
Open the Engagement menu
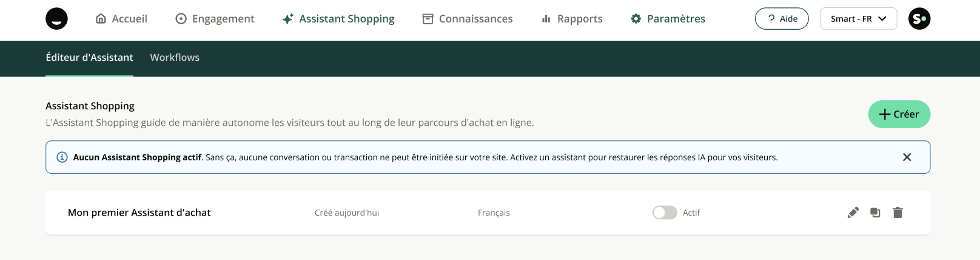coord(215,19)
